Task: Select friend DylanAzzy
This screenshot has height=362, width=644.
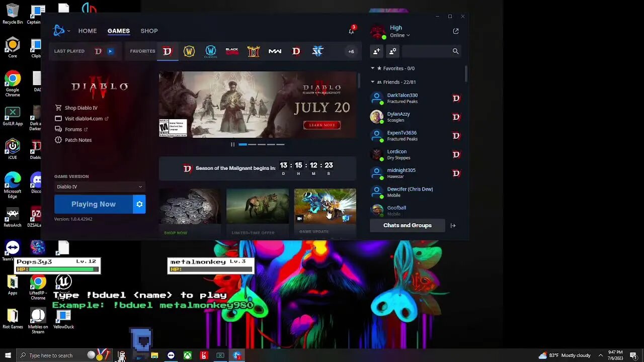Action: [x=416, y=117]
